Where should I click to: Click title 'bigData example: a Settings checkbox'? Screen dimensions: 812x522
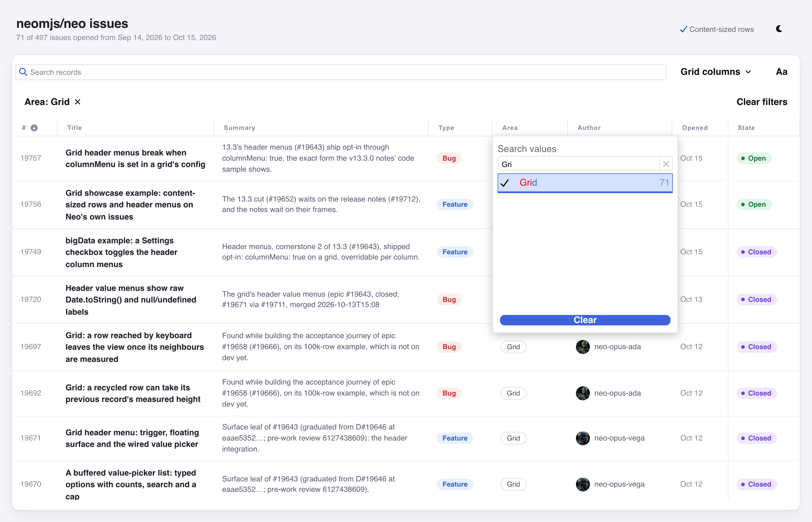point(121,252)
